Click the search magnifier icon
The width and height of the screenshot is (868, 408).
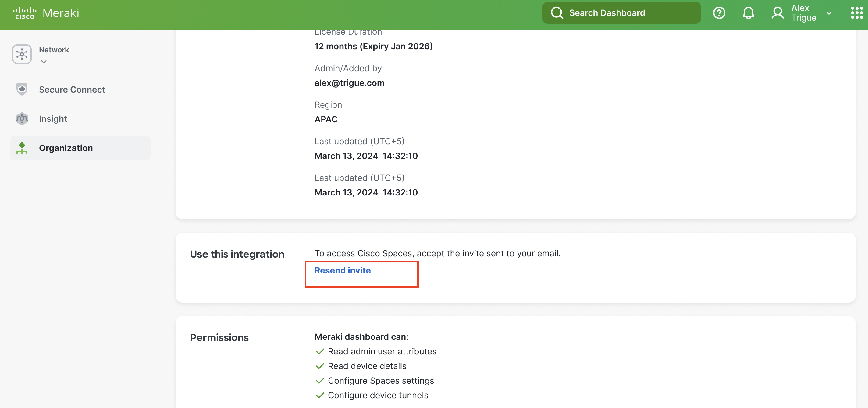[557, 13]
